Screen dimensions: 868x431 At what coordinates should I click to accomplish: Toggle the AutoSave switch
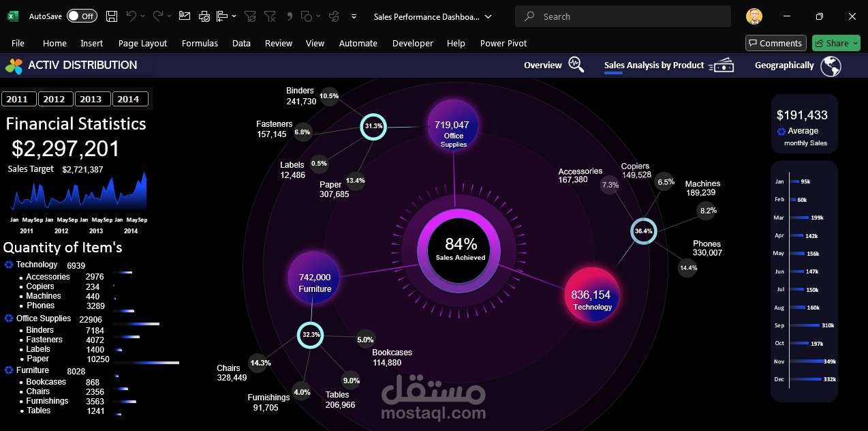[x=82, y=16]
